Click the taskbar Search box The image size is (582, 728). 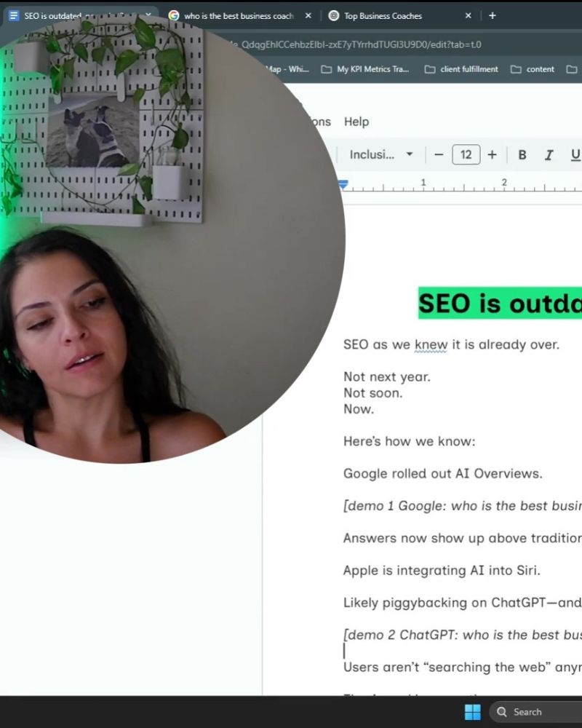point(536,712)
